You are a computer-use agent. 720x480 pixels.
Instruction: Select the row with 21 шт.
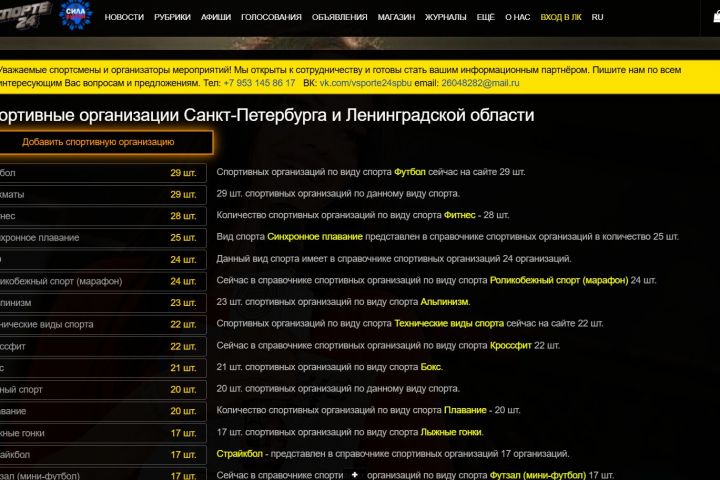(103, 368)
